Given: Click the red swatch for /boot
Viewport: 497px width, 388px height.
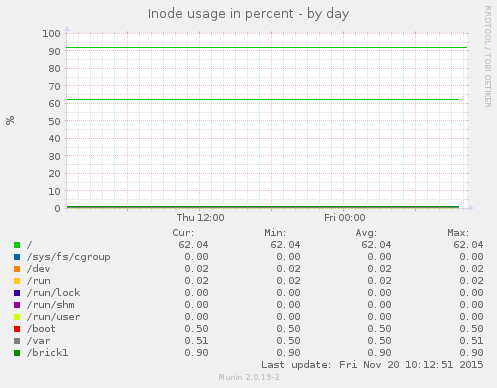Looking at the screenshot, I should [x=17, y=329].
